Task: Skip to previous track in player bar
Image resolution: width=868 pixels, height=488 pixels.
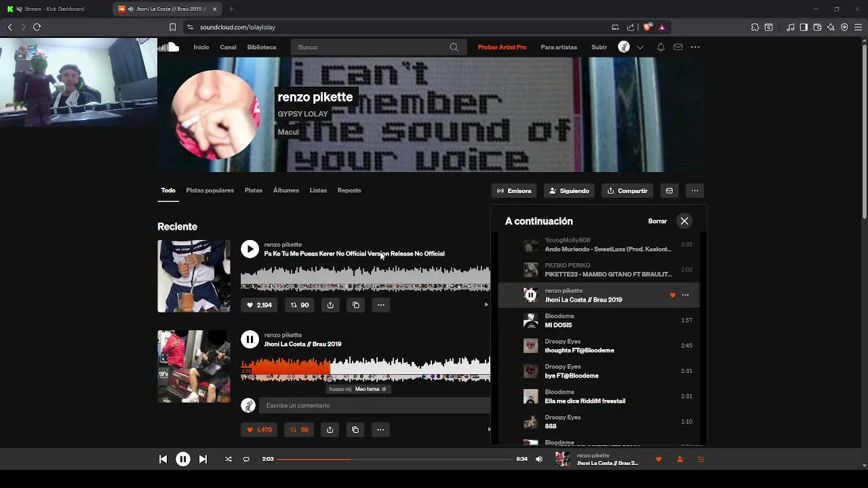Action: (x=163, y=459)
